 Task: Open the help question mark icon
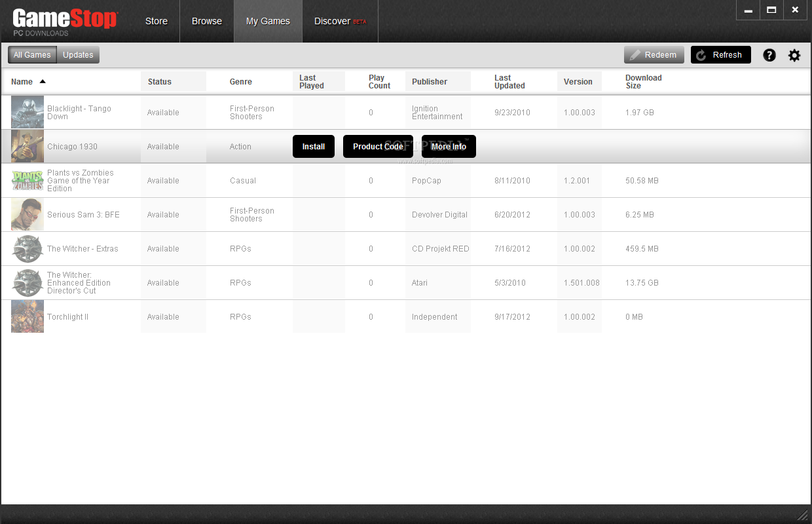(x=769, y=55)
